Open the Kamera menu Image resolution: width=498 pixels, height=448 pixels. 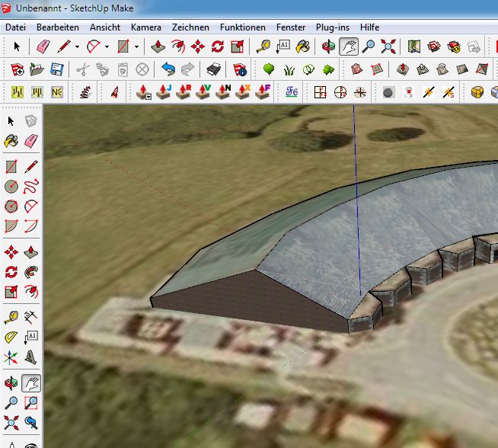(145, 27)
